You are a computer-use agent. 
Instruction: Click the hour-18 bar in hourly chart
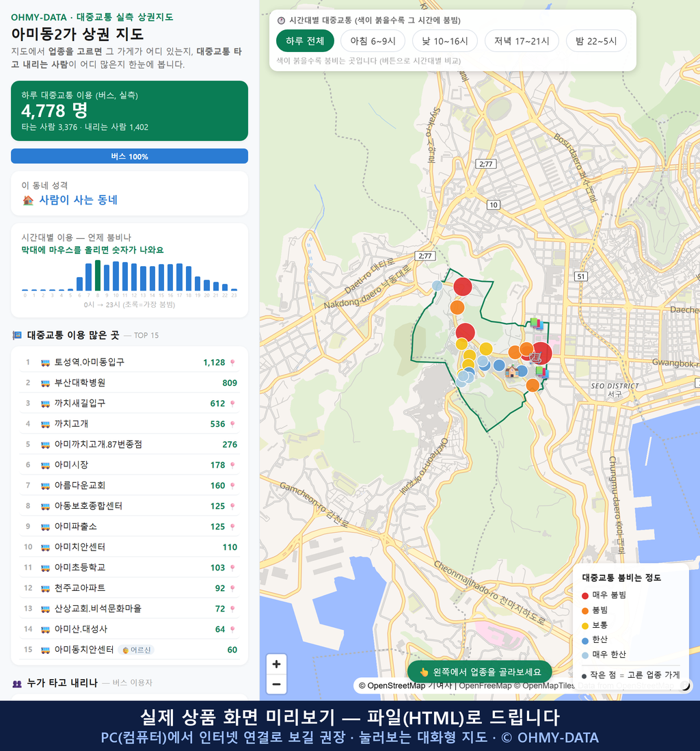coord(189,278)
